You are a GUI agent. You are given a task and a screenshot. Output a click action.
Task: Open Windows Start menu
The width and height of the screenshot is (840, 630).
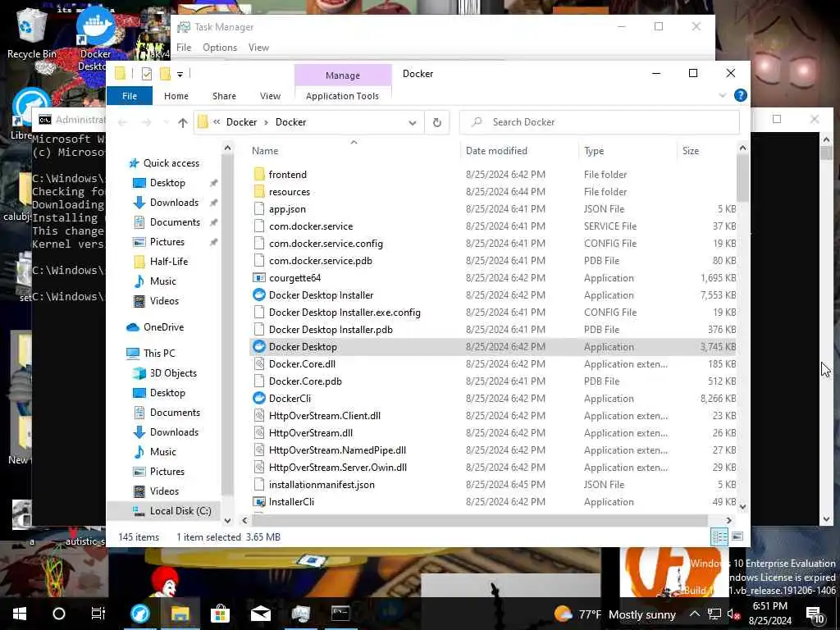pos(20,614)
